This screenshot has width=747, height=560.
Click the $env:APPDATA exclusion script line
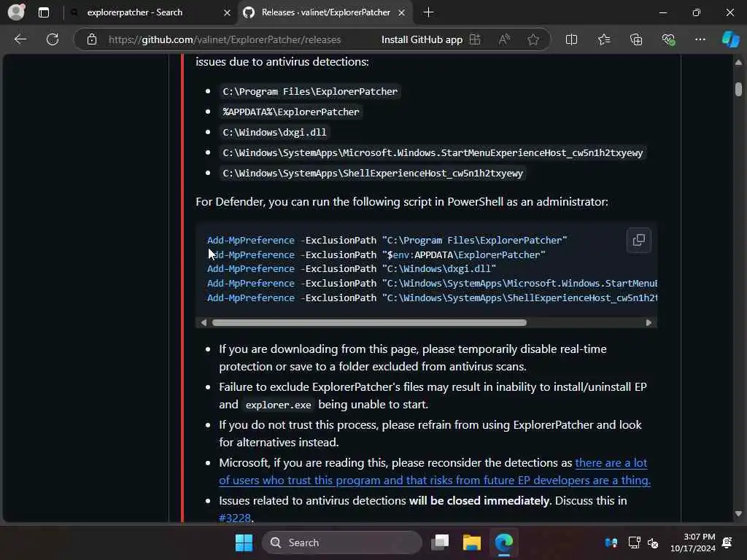(x=376, y=254)
